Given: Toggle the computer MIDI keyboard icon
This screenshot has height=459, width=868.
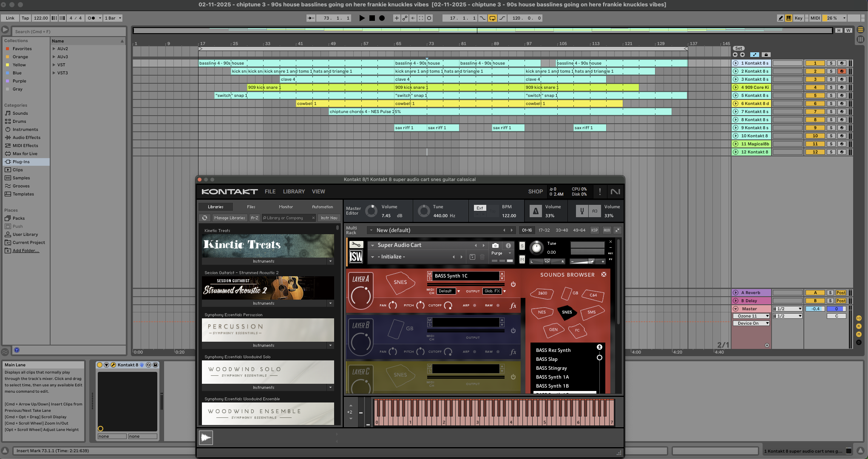Looking at the screenshot, I should (x=789, y=18).
